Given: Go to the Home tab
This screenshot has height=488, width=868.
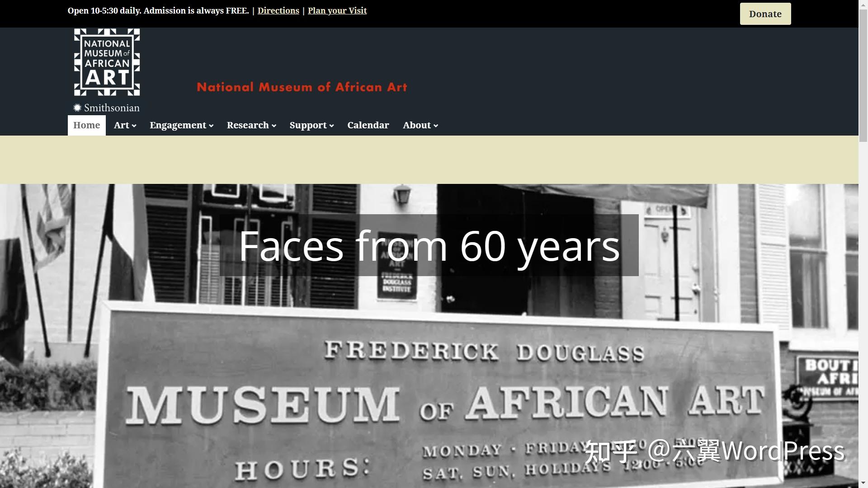Looking at the screenshot, I should pos(87,125).
